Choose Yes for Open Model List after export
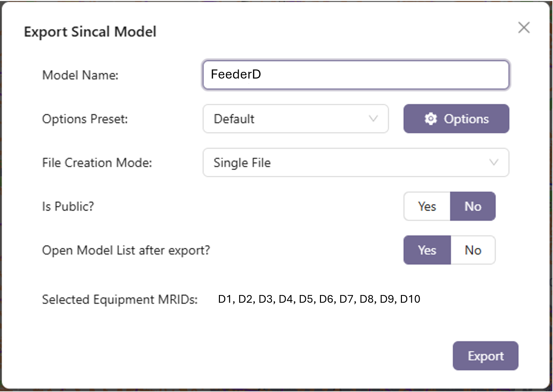The width and height of the screenshot is (553, 392). (427, 250)
